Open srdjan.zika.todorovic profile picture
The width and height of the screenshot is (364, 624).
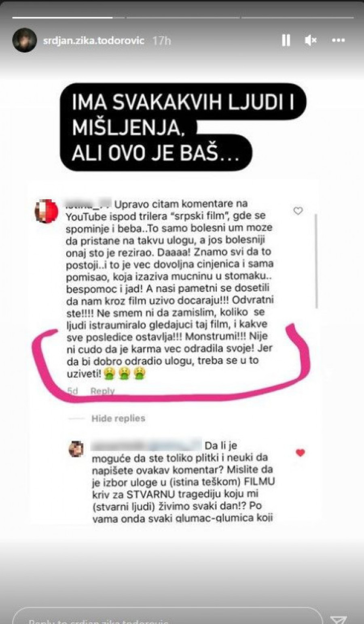pyautogui.click(x=24, y=40)
